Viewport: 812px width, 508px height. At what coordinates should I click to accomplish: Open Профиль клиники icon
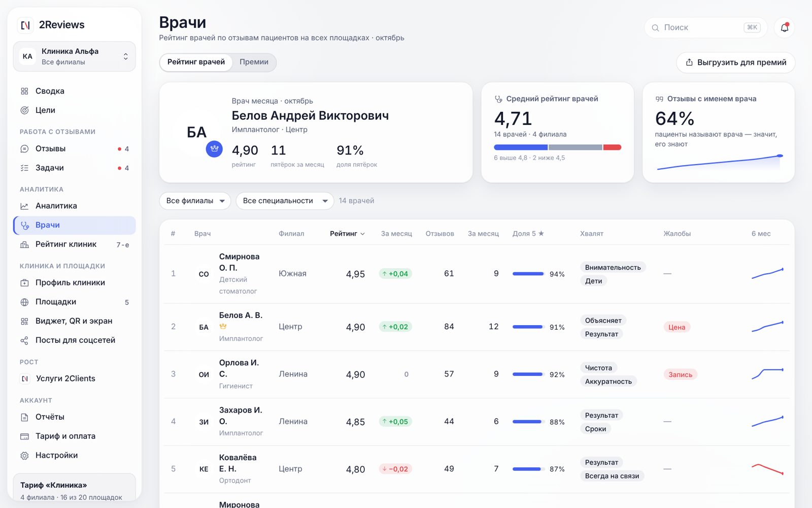pyautogui.click(x=24, y=283)
